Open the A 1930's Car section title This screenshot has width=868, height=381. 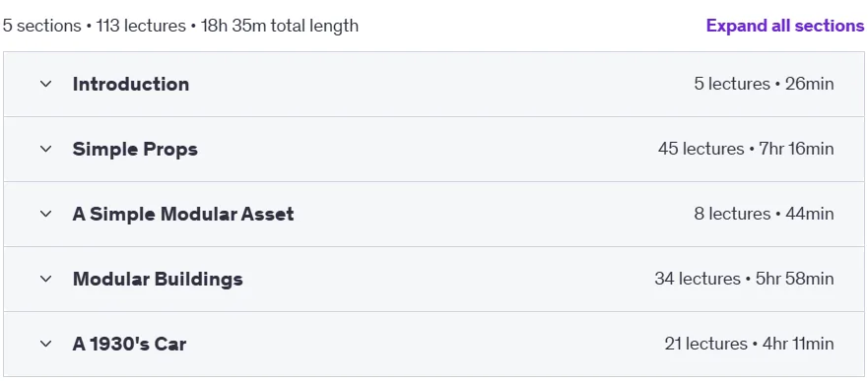(129, 344)
